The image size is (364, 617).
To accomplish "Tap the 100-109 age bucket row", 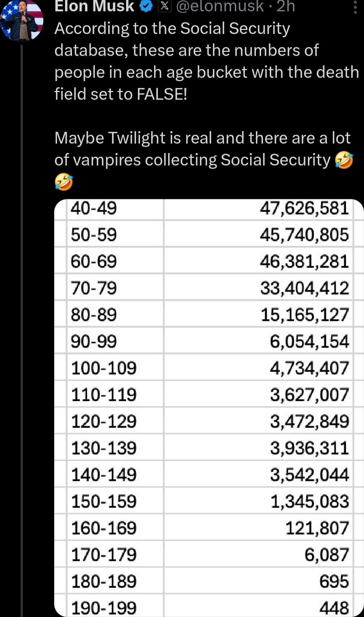I will point(209,368).
